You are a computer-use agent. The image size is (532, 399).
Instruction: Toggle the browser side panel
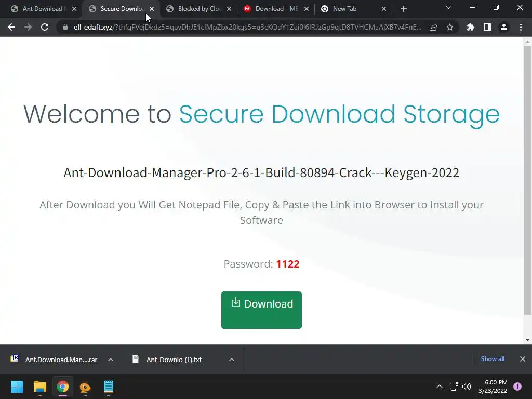pyautogui.click(x=487, y=27)
